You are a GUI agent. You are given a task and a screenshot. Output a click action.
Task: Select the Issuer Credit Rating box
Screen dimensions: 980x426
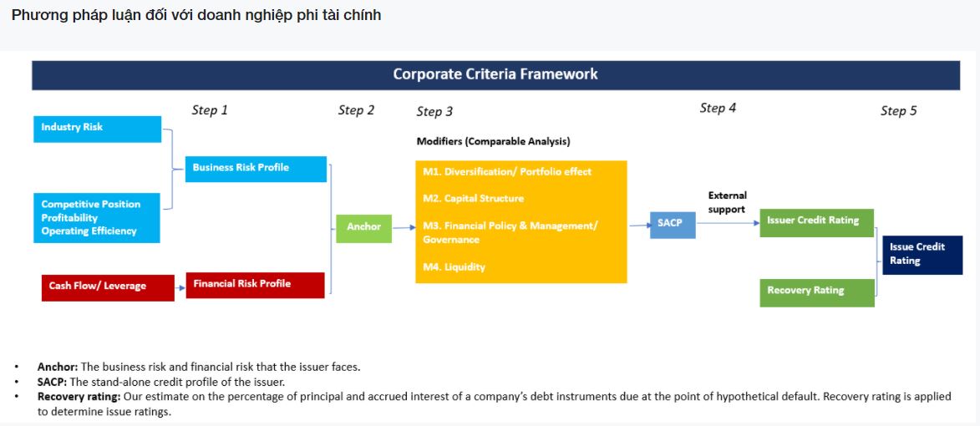tap(816, 222)
